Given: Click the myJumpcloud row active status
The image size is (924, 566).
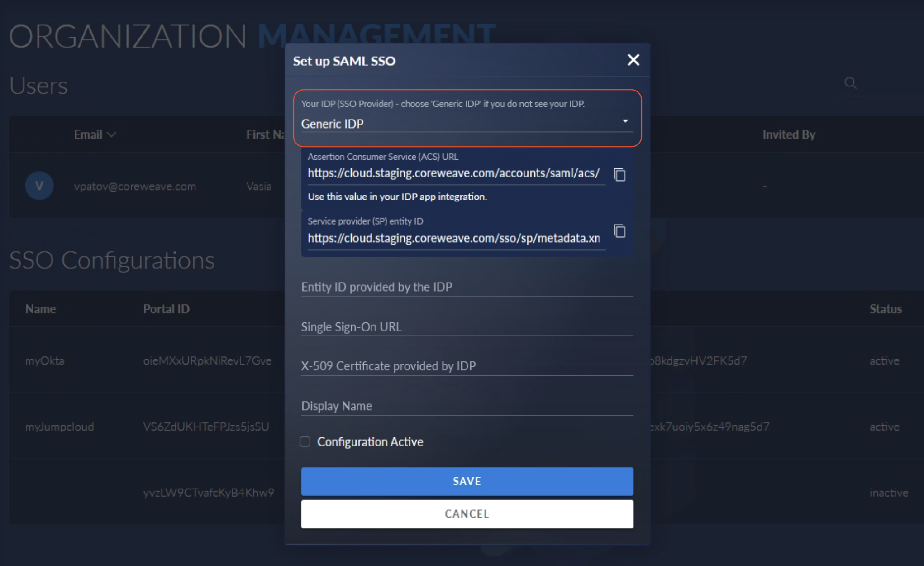Looking at the screenshot, I should pos(884,427).
